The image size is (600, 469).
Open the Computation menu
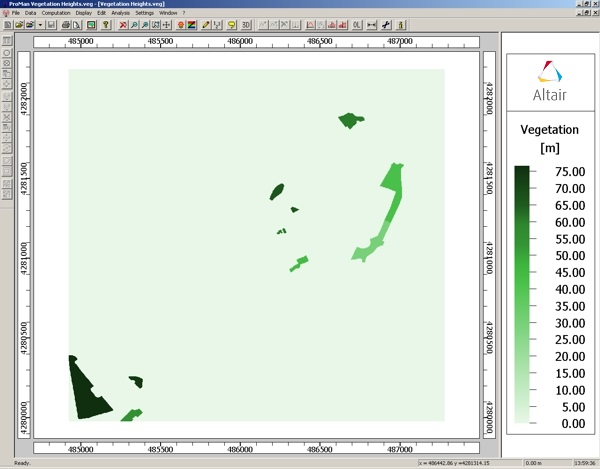pos(56,13)
